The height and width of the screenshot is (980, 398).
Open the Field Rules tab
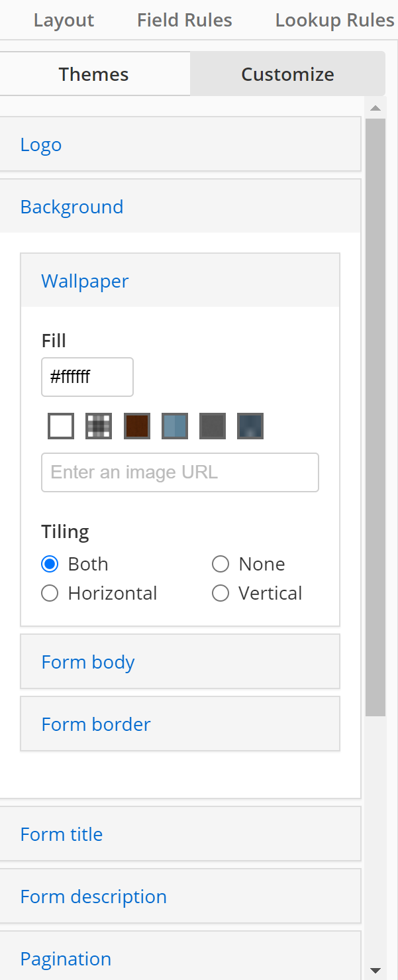[x=185, y=21]
